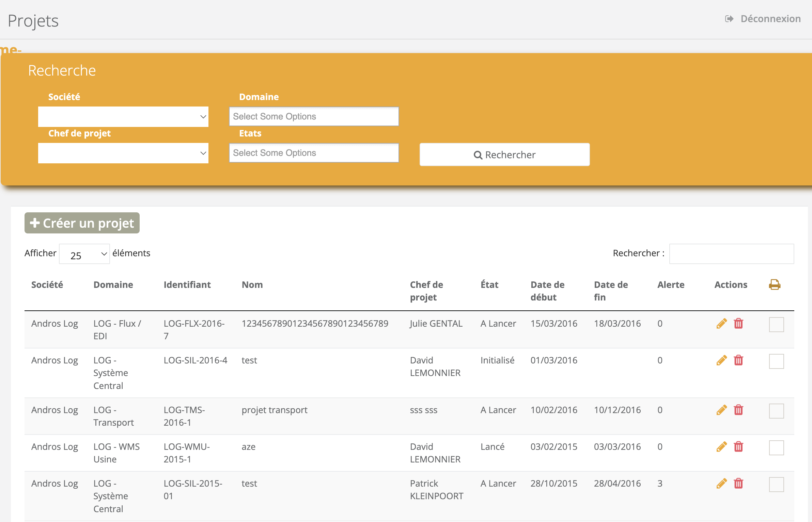Change the Afficher 25 éléments dropdown
The width and height of the screenshot is (812, 522).
[x=84, y=254]
